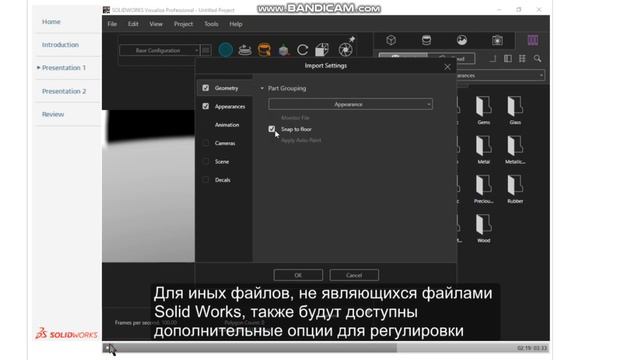The height and width of the screenshot is (360, 640).
Task: Click Cancel in Import Settings
Action: coord(354,275)
